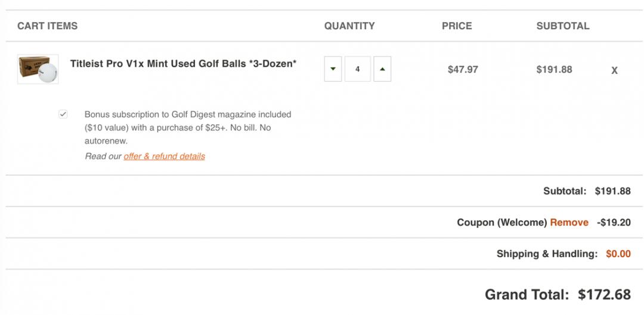Click the -$19.20 coupon discount amount
Screen dimensions: 644x315
click(x=613, y=222)
